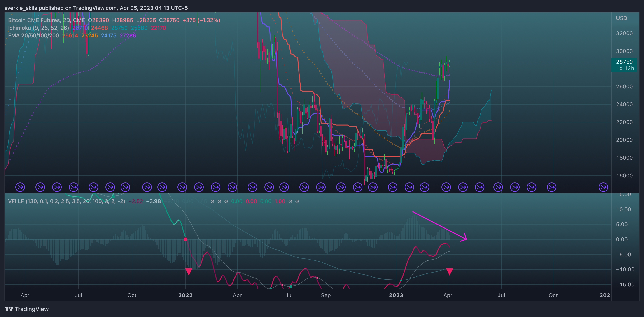Click the EMA value 23245
The height and width of the screenshot is (317, 644).
(89, 35)
